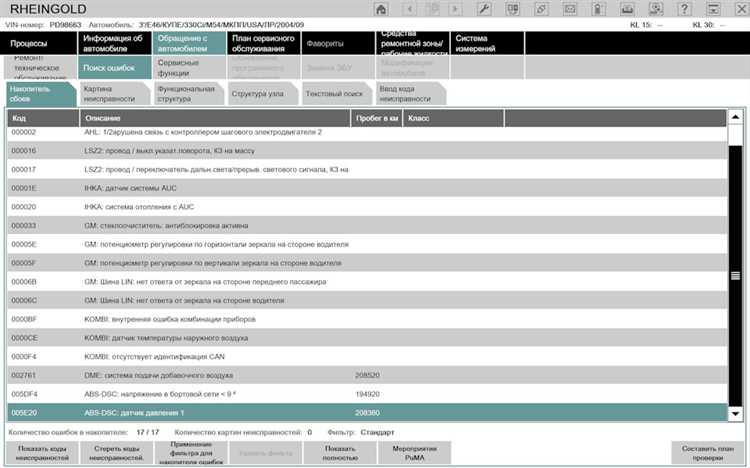Switch to Накопитель сбоев tab
Image resolution: width=750 pixels, height=468 pixels.
click(x=40, y=94)
